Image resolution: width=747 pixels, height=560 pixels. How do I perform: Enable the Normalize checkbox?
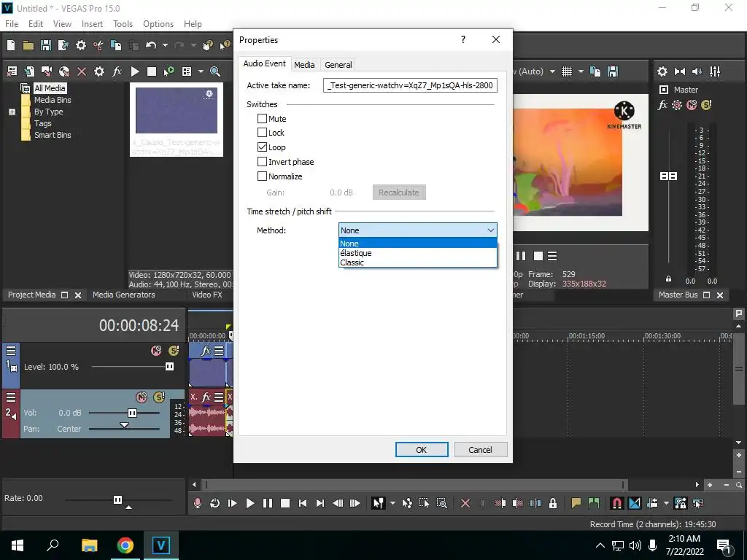[x=262, y=176]
